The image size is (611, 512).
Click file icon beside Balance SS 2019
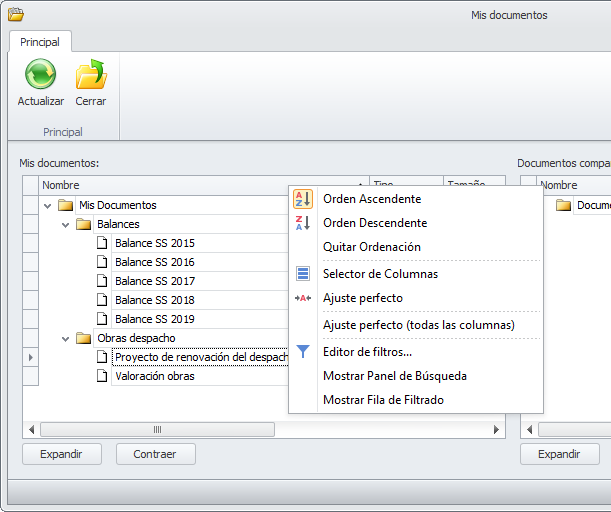pyautogui.click(x=102, y=319)
